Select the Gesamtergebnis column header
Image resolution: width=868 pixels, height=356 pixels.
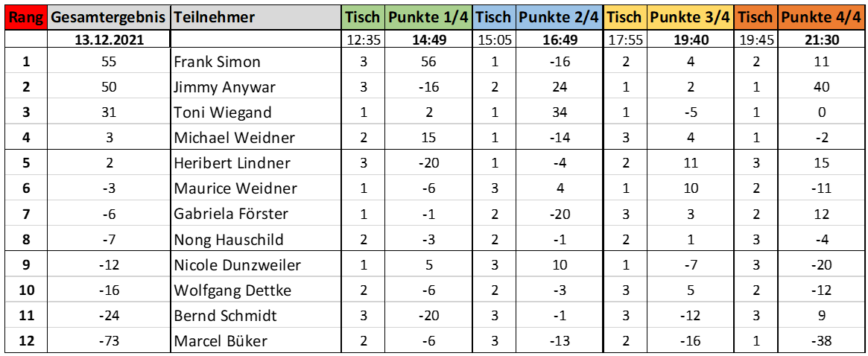[109, 17]
